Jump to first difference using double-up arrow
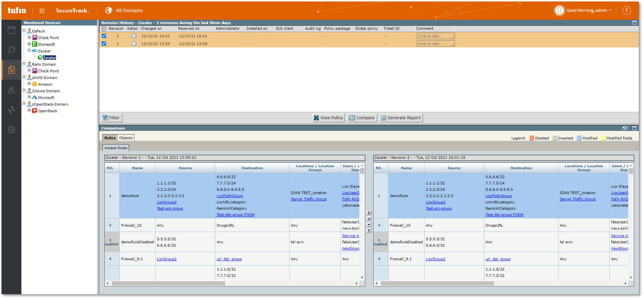Image resolution: width=644 pixels, height=299 pixels. click(369, 213)
